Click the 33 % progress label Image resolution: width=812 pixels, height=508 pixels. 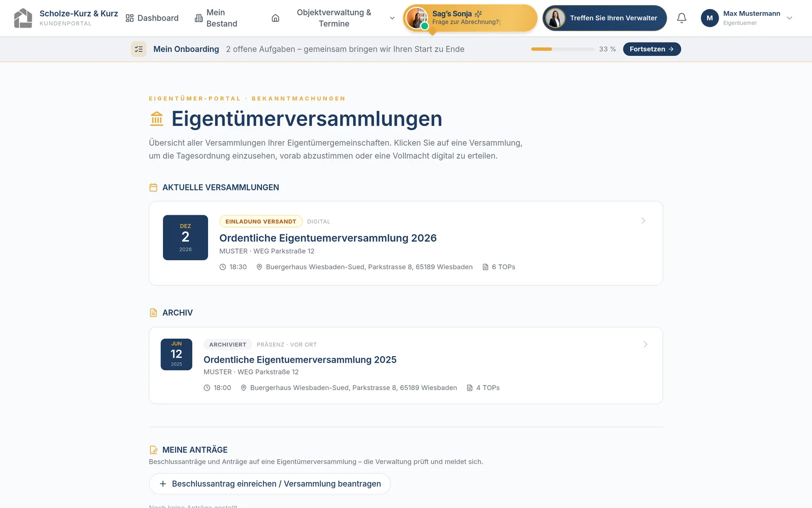coord(607,49)
